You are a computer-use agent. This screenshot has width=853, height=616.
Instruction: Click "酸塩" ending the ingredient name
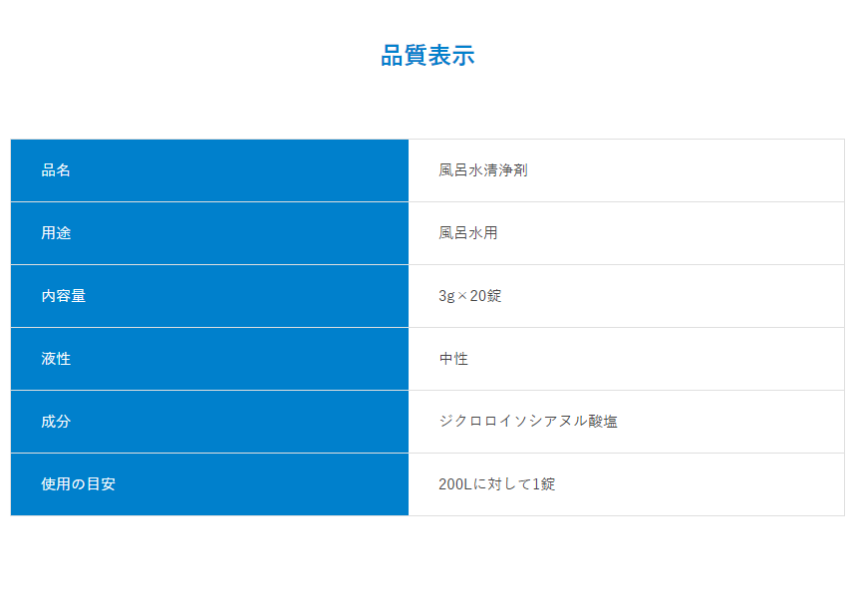click(603, 422)
